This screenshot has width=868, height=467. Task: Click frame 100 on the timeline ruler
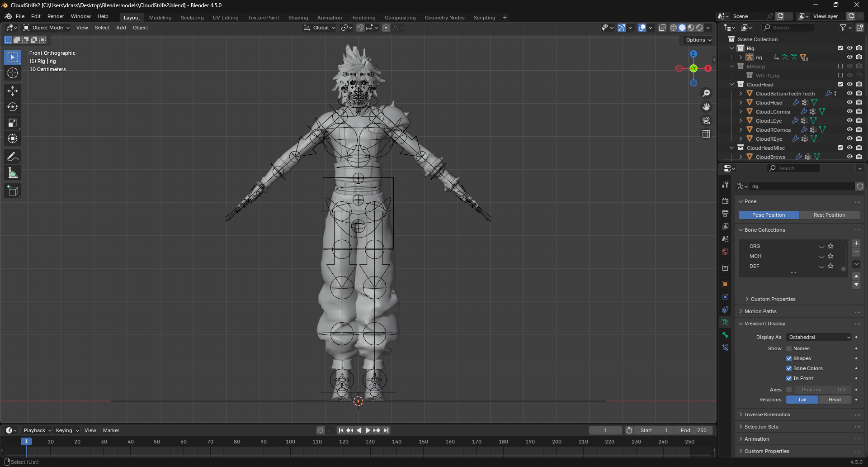point(290,442)
